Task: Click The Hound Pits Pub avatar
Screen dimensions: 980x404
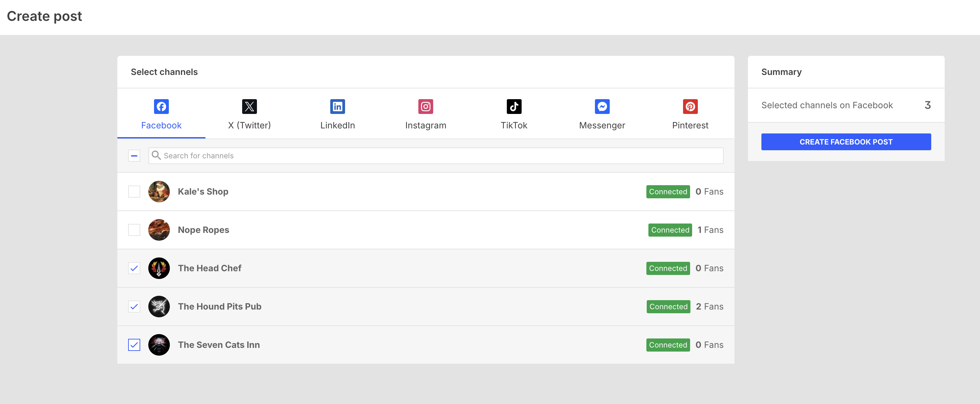Action: (x=159, y=306)
